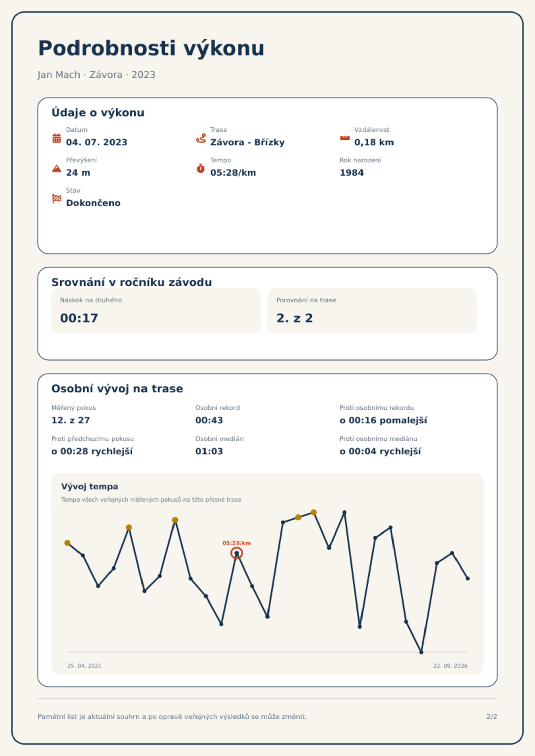Click the stopwatch icon beside Tempo
The height and width of the screenshot is (756, 535).
pos(201,168)
